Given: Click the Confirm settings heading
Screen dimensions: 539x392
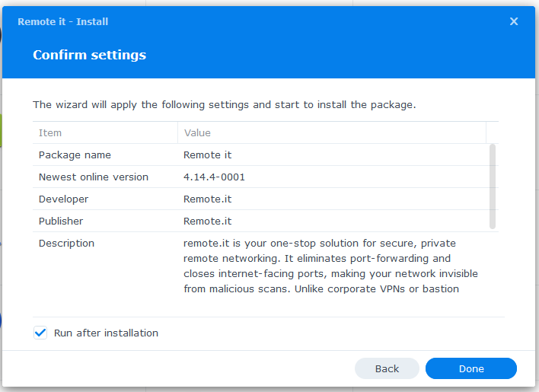Looking at the screenshot, I should pyautogui.click(x=89, y=55).
